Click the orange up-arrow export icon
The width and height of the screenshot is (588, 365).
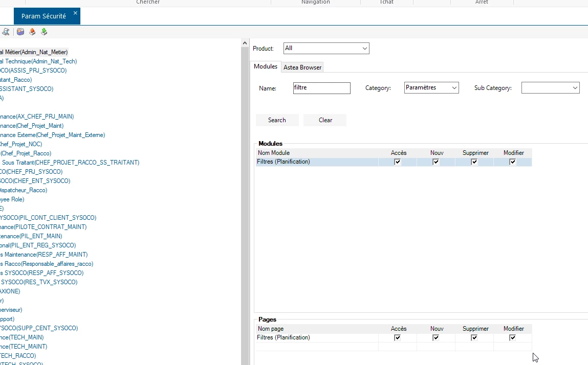(x=32, y=32)
